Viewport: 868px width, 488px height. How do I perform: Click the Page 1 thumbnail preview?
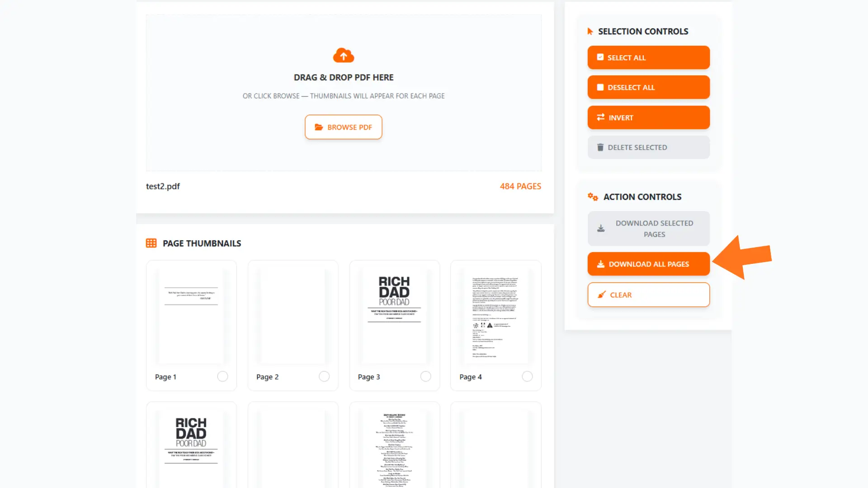pyautogui.click(x=191, y=316)
